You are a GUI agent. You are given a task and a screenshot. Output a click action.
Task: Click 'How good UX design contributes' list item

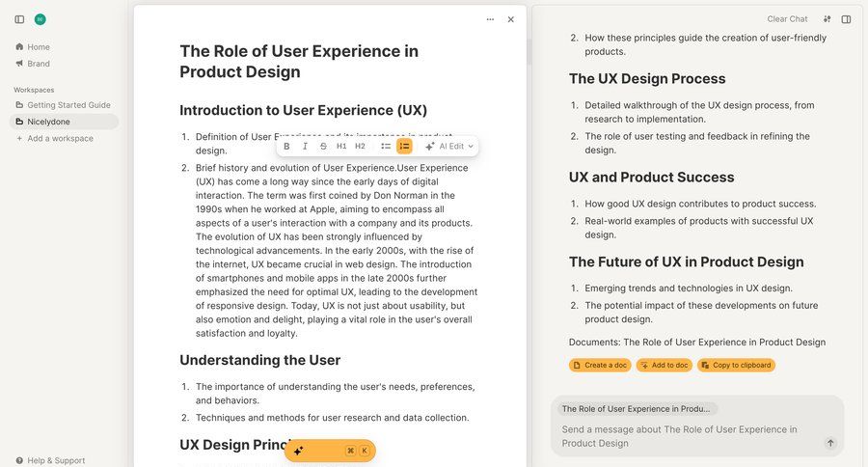(700, 204)
